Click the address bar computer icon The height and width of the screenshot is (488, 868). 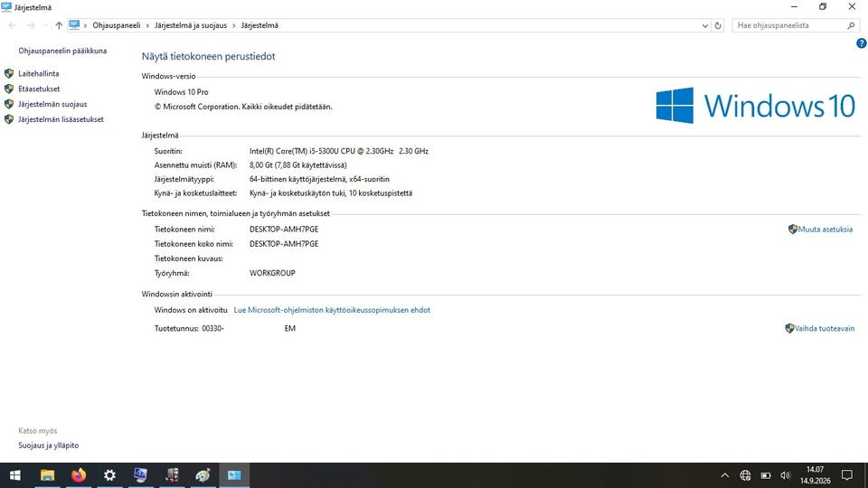click(74, 25)
